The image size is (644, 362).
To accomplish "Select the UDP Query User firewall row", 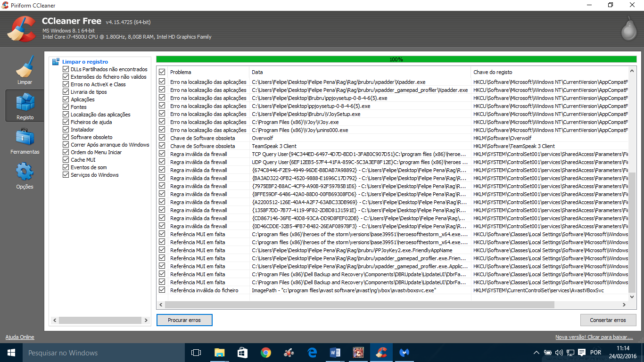I will [393, 162].
